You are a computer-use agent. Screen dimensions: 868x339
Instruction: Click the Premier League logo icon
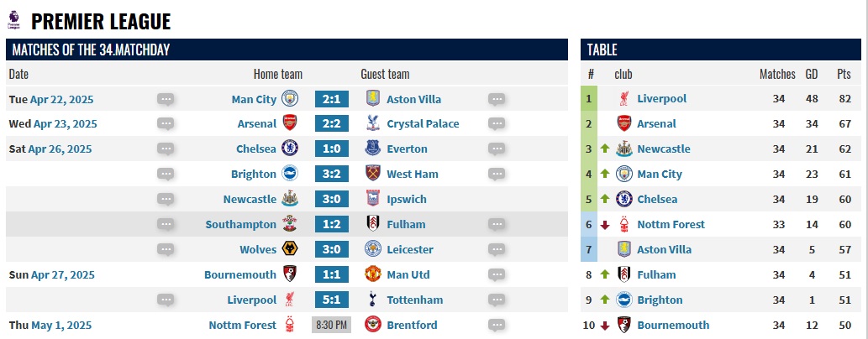coord(13,20)
